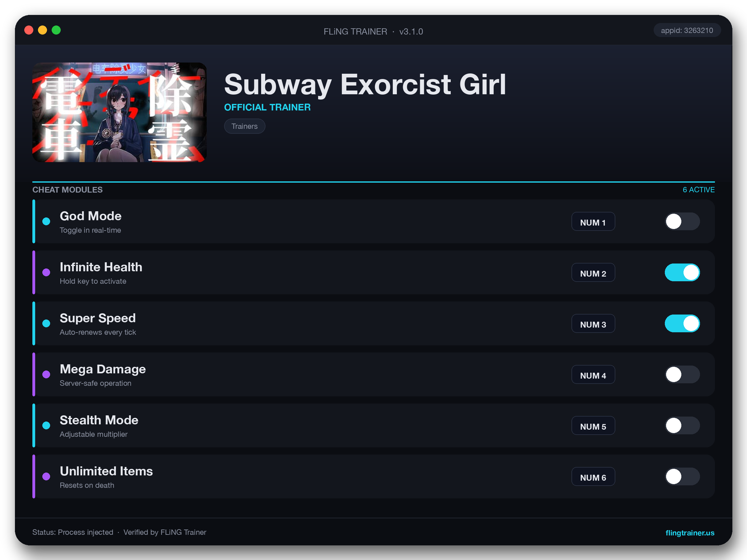Select the Unlimited Items module title

(x=106, y=471)
